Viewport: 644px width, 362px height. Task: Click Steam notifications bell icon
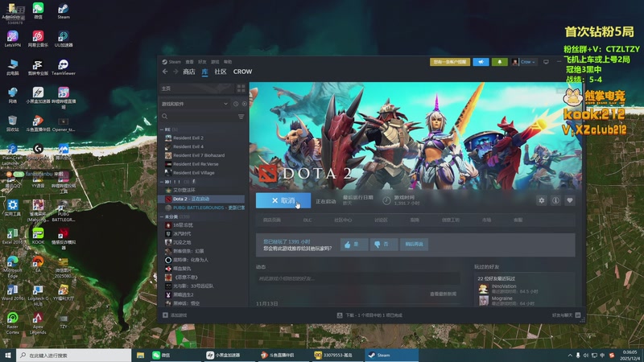499,62
